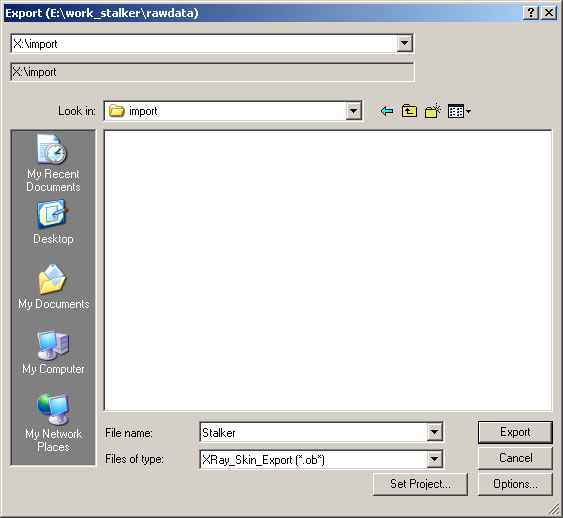
Task: Expand the Look in folder dropdown
Action: pyautogui.click(x=353, y=111)
